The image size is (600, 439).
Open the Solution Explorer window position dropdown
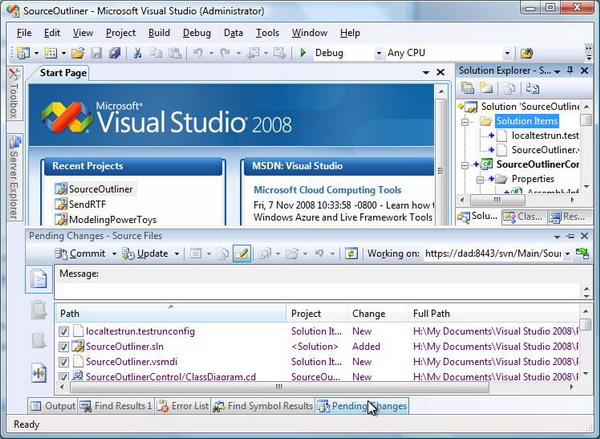click(557, 72)
